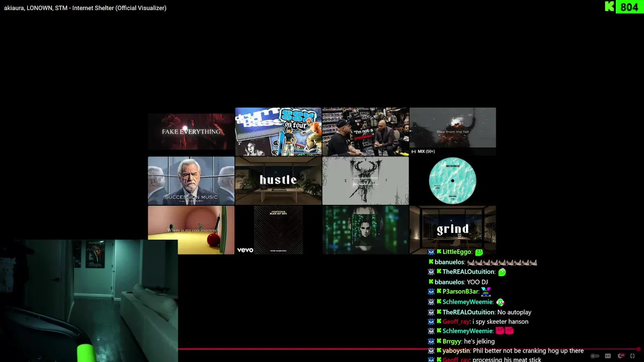The width and height of the screenshot is (644, 362).
Task: Click Geoff_ray's "i spy skeeter hanson" message
Action: point(500,322)
